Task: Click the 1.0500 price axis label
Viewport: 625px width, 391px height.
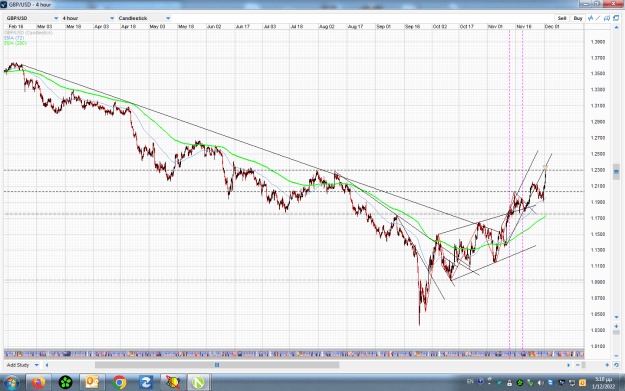Action: pos(598,314)
